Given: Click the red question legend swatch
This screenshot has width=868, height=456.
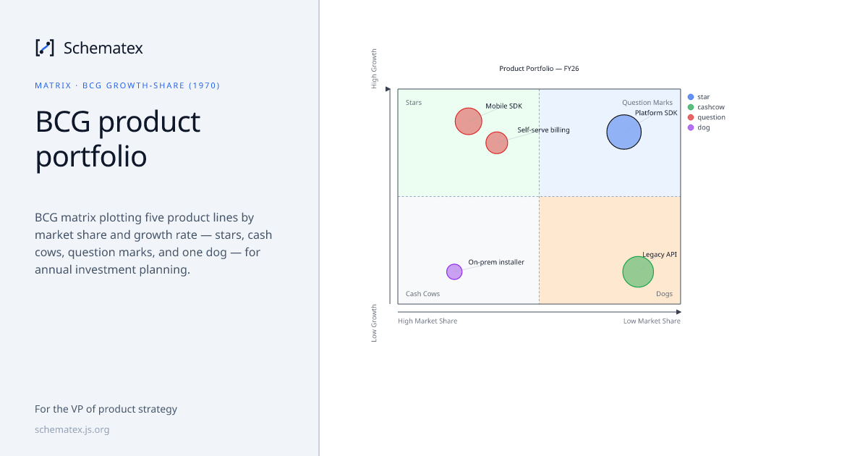Looking at the screenshot, I should [x=691, y=117].
